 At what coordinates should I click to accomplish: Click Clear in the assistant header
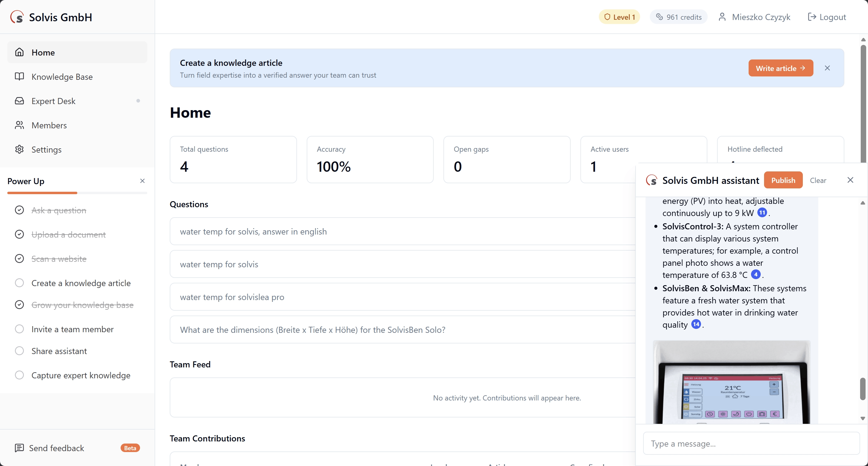818,181
